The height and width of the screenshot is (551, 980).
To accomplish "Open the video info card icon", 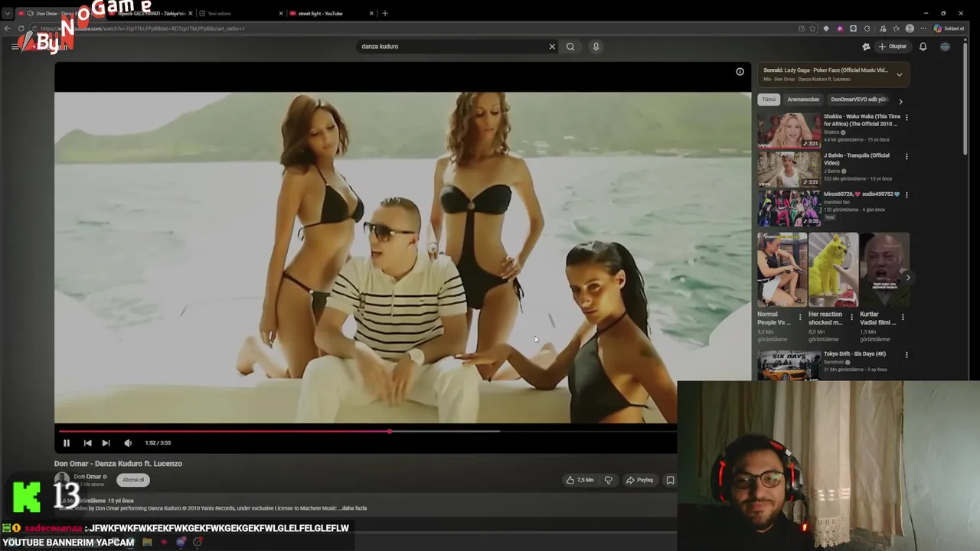I will (740, 72).
